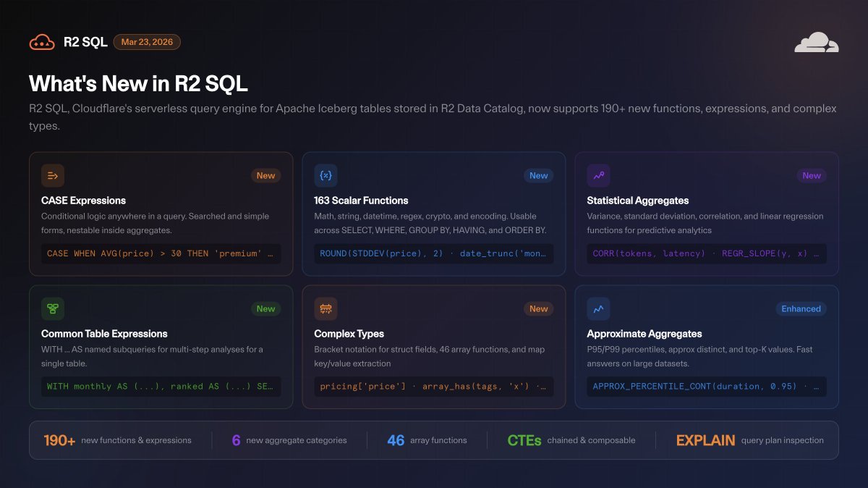Click the 'P95/P99 percentiles' description
868x488 pixels.
pyautogui.click(x=699, y=356)
